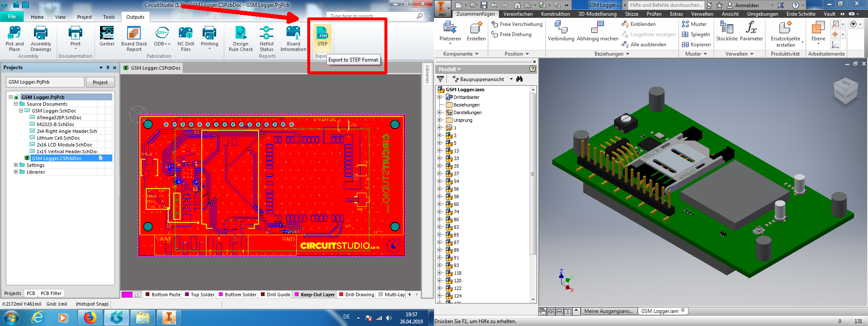Open Firefox from taskbar
868x326 pixels.
pos(90,318)
